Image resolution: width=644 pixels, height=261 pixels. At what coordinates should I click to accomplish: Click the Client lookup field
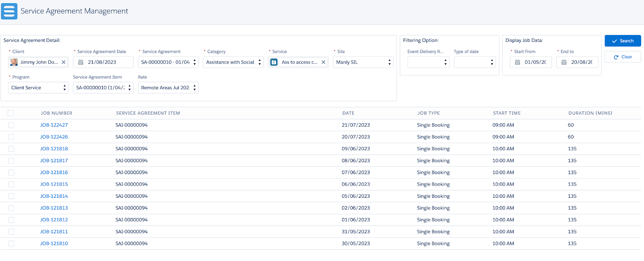point(38,62)
